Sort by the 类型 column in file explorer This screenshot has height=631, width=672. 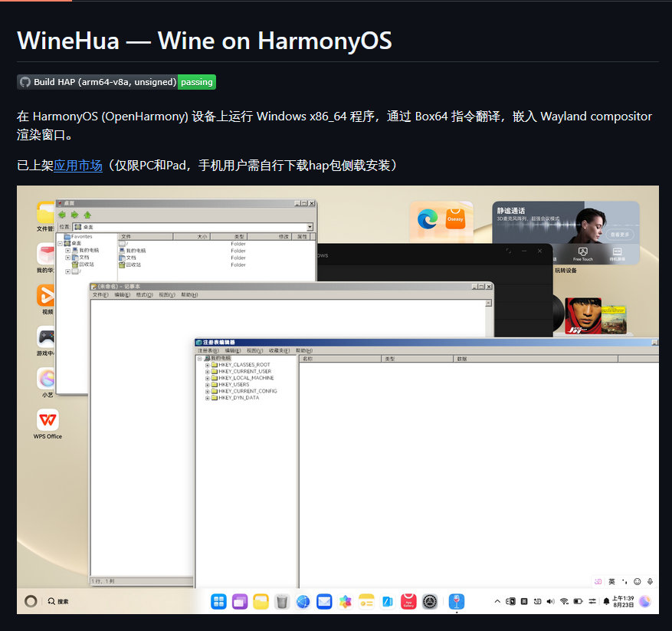[x=229, y=236]
